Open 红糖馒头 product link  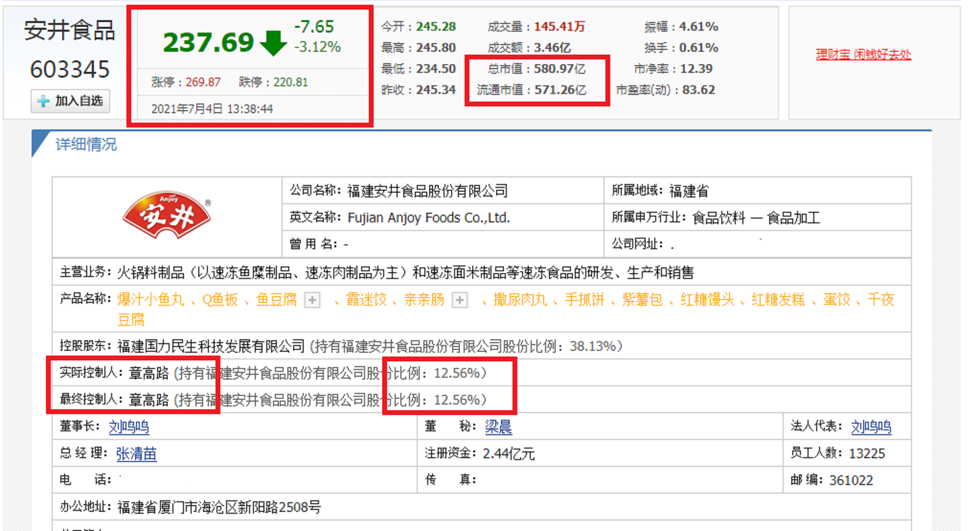[x=707, y=300]
